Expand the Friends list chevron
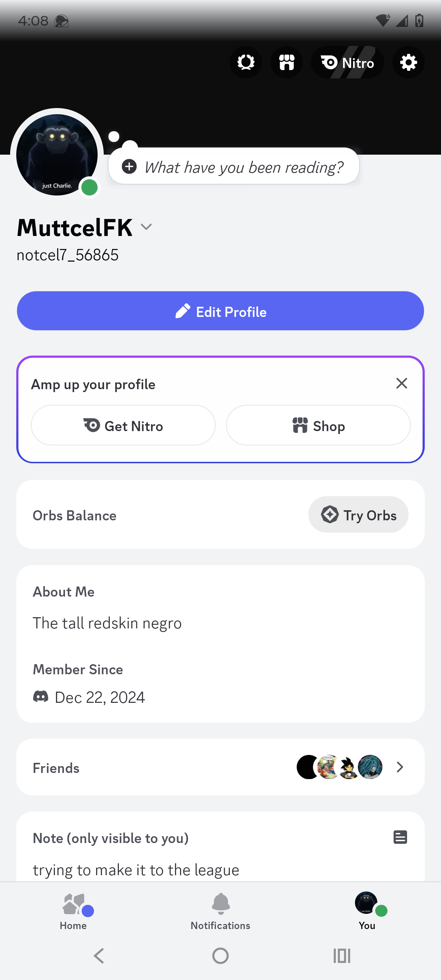Viewport: 441px width, 980px height. point(399,766)
